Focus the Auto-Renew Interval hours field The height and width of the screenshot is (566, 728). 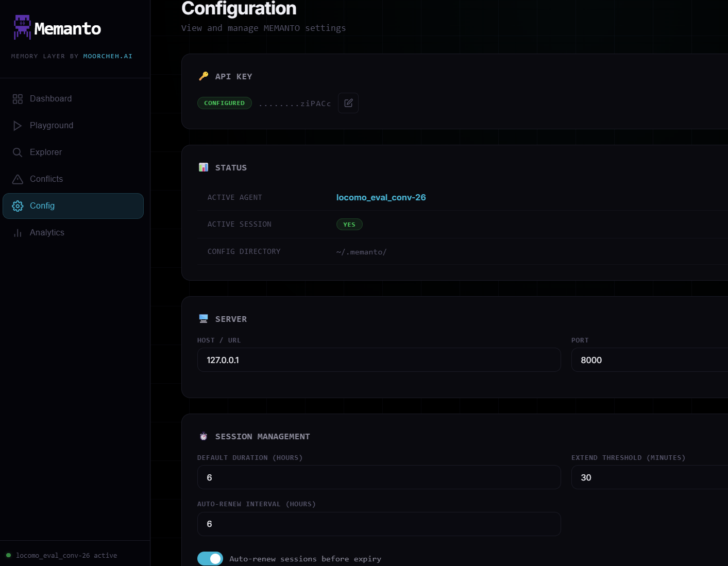point(379,524)
